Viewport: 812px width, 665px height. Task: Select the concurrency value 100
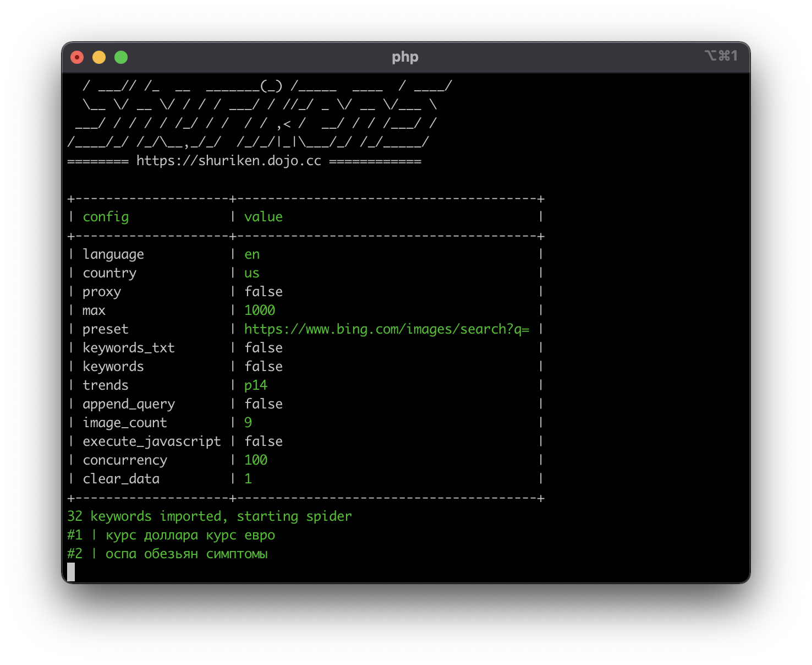tap(256, 460)
